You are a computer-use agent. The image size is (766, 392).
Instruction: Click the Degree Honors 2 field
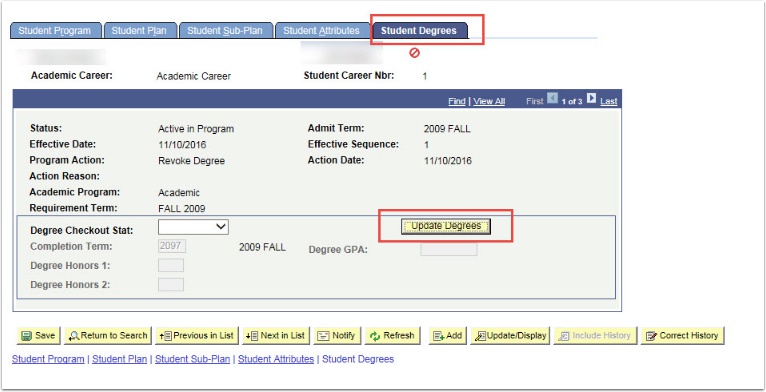(171, 284)
